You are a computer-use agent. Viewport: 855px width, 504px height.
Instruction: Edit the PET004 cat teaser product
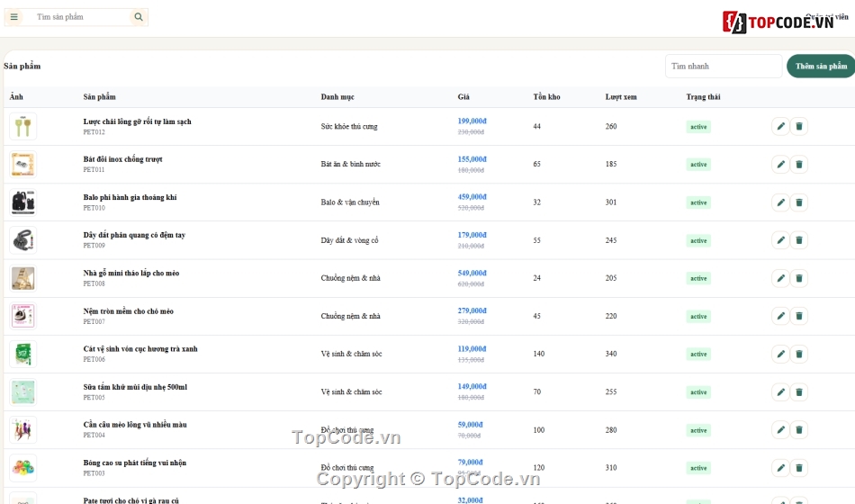tap(781, 430)
